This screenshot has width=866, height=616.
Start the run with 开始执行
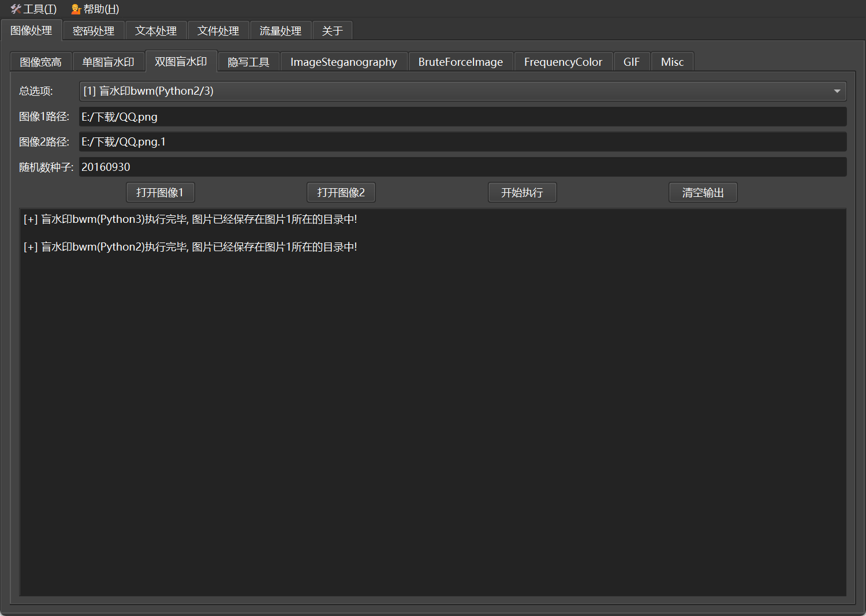[522, 192]
